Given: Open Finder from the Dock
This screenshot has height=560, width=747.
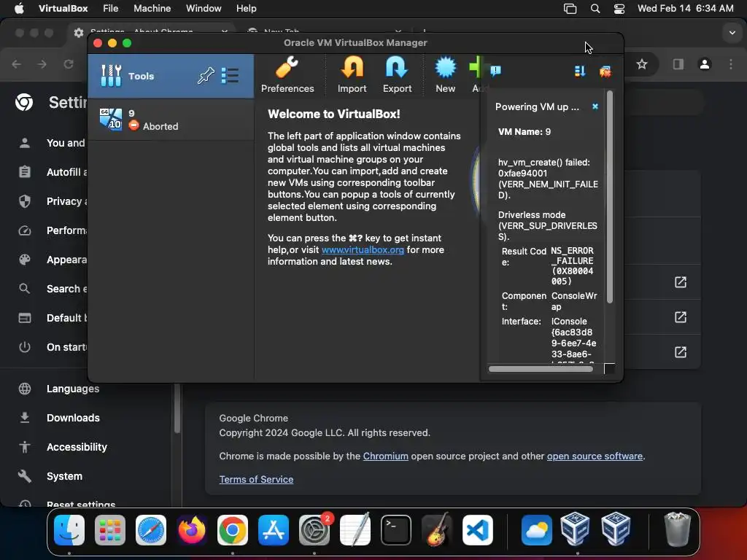Looking at the screenshot, I should 69,530.
